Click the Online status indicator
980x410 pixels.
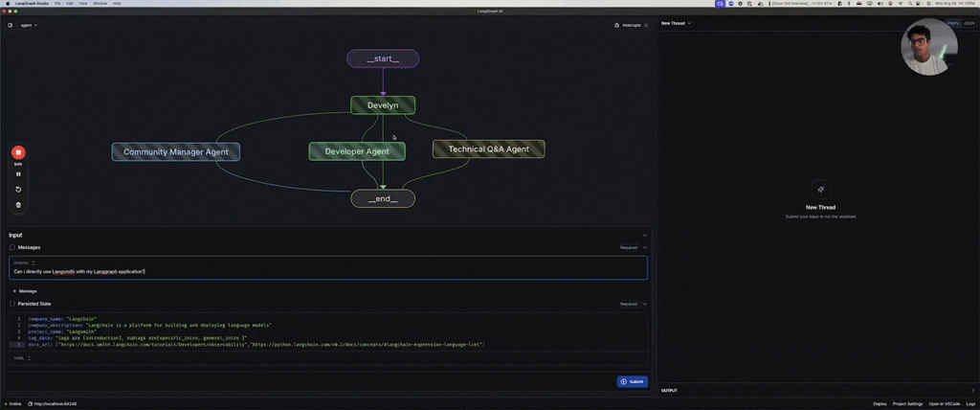pyautogui.click(x=12, y=403)
